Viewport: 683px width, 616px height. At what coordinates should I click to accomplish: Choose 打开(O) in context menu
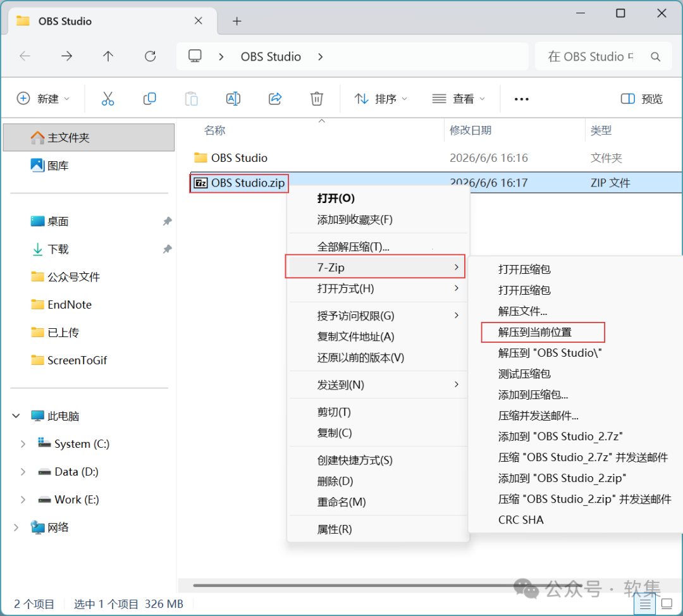point(378,198)
